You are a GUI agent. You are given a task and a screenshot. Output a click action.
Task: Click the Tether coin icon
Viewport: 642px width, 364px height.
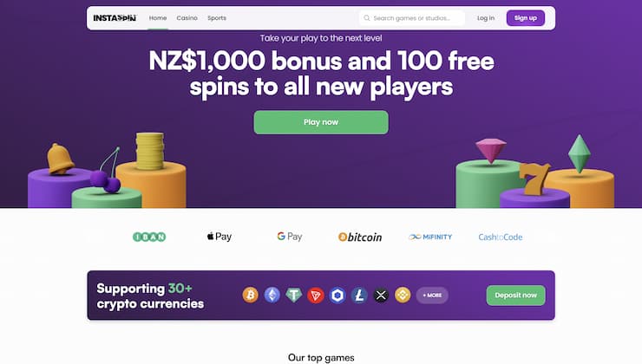[x=295, y=296]
